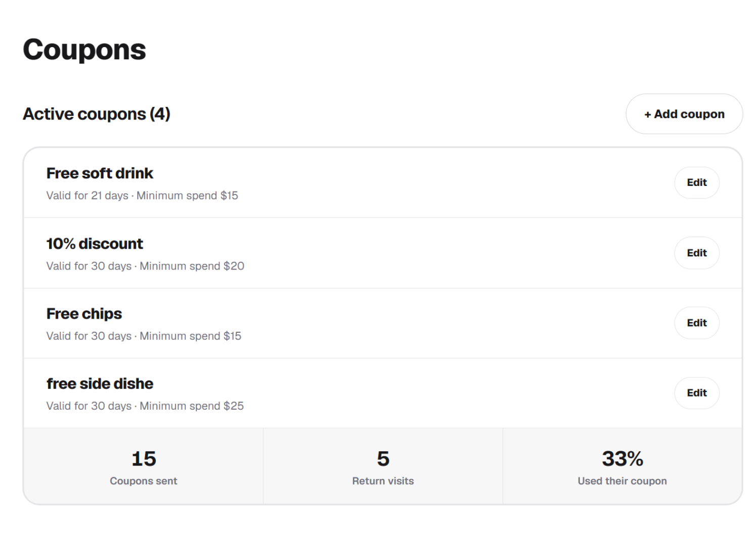
Task: Select the free side dishe title
Action: (100, 384)
